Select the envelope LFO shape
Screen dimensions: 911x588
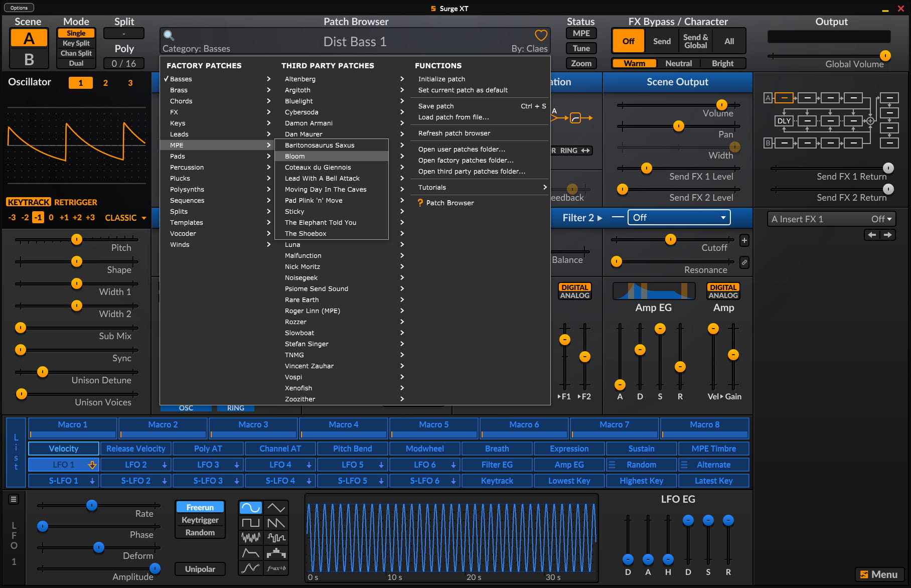(x=250, y=553)
